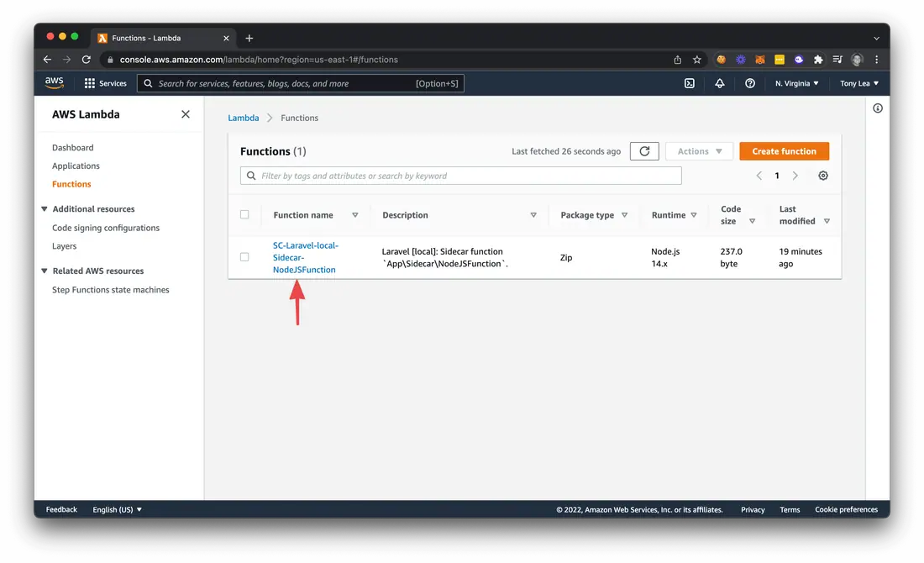
Task: Close the Functions - Lambda tab
Action: [226, 38]
